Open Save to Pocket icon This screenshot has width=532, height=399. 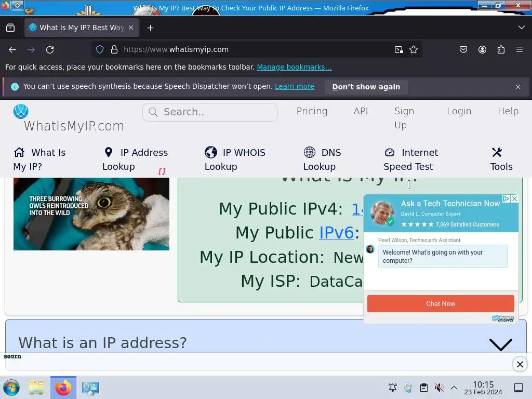point(463,49)
